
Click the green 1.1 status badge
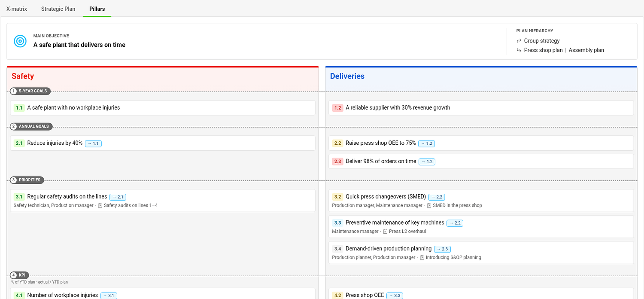click(x=19, y=108)
